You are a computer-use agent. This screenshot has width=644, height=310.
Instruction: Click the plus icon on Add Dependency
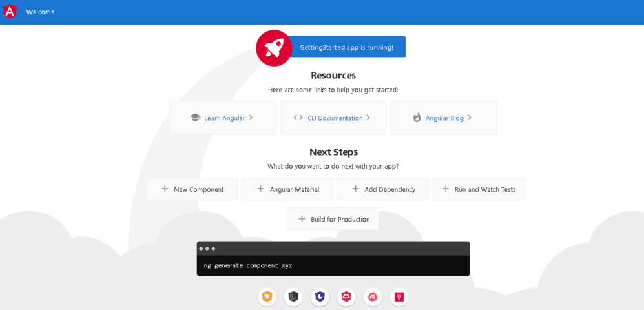tap(356, 189)
